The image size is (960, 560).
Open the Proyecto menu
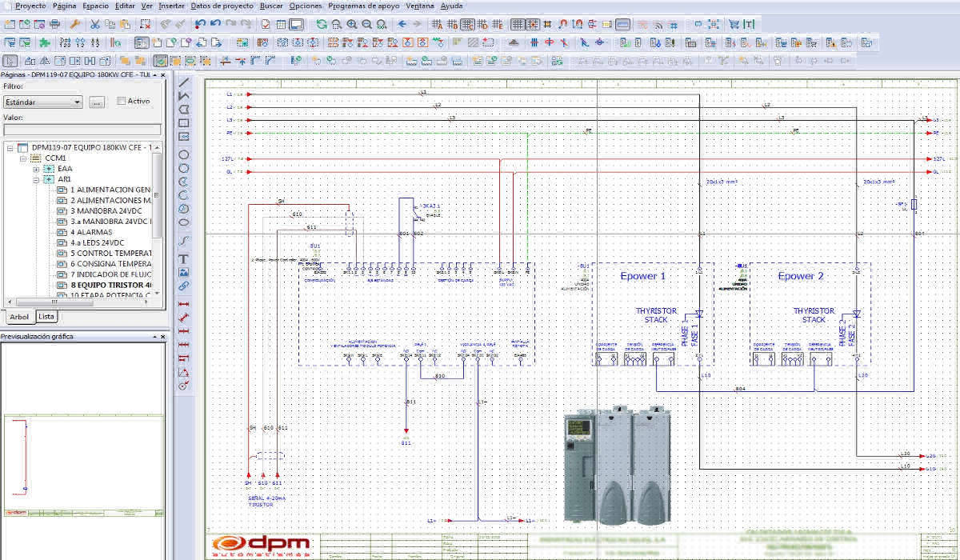tap(31, 5)
